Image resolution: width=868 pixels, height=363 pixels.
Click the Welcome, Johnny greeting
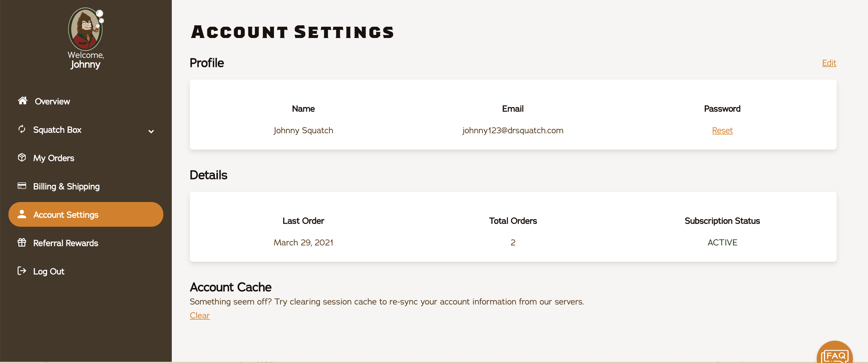pos(86,60)
